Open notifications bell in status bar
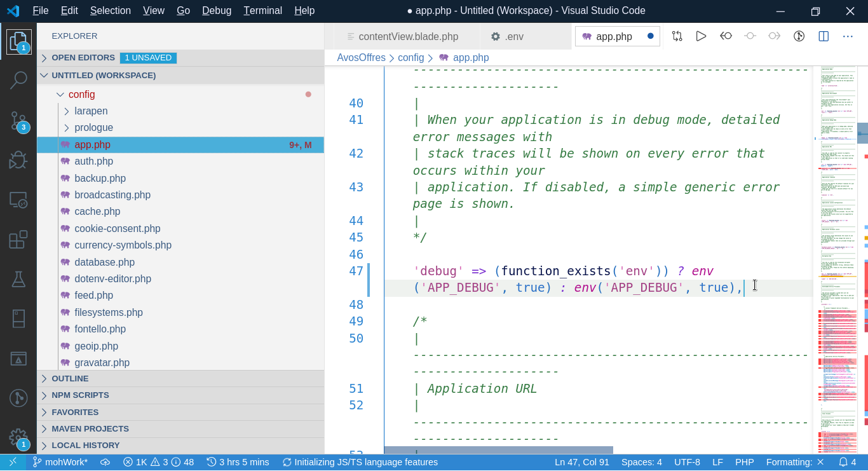868x471 pixels. (x=848, y=462)
